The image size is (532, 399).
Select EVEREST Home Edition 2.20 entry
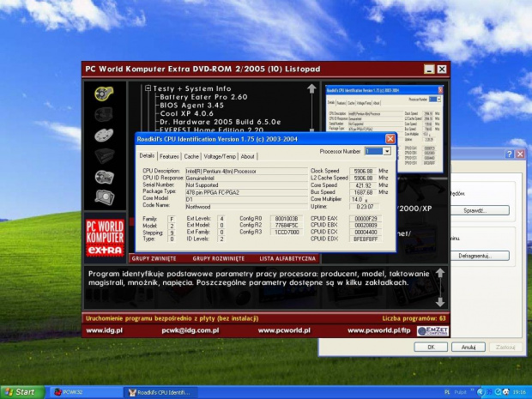211,130
